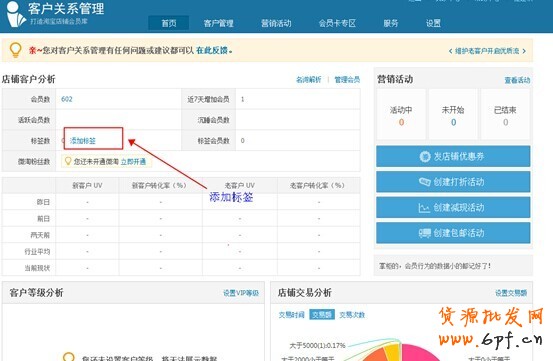
Task: Switch to the 交易时间 tab
Action: point(291,315)
